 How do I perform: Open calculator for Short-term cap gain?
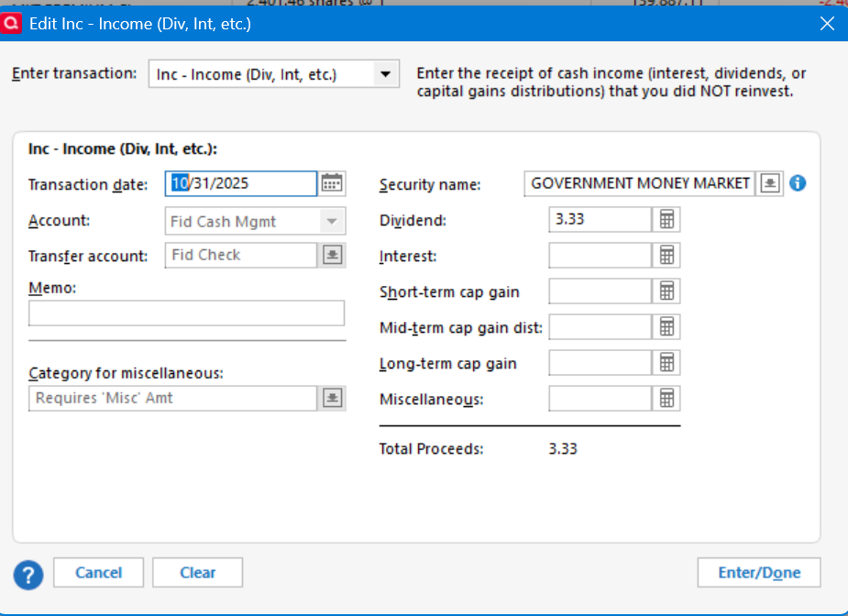[x=666, y=291]
